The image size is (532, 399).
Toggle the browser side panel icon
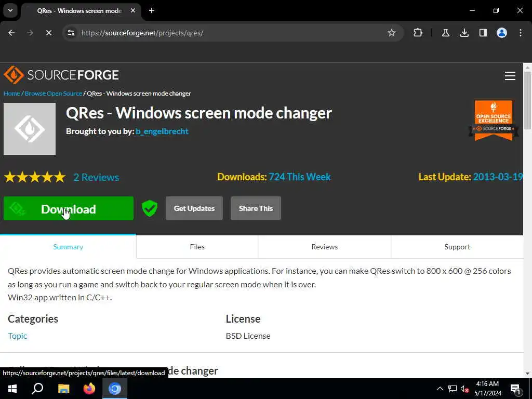483,33
